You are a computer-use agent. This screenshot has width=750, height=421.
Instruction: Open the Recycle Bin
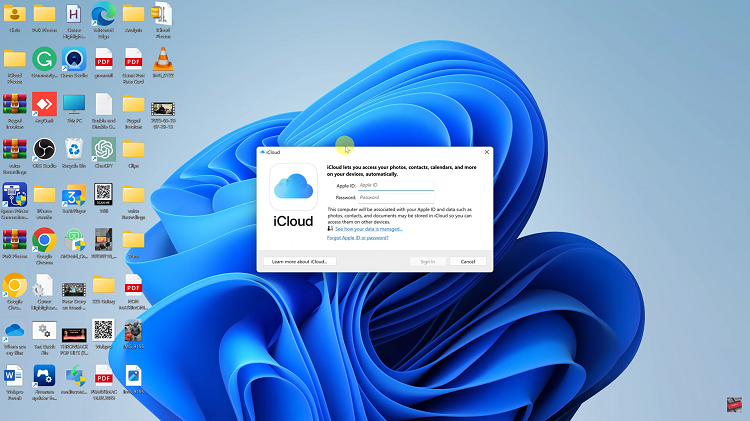74,153
